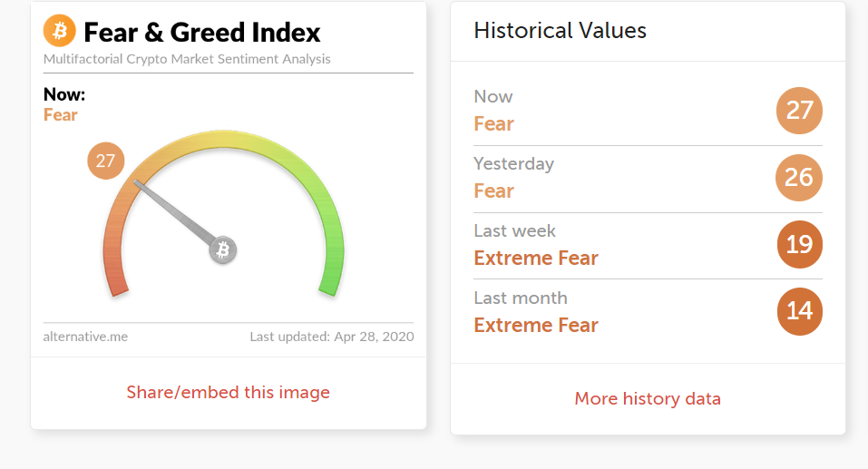868x469 pixels.
Task: Click the Yesterday value 26 circle
Action: click(x=799, y=178)
